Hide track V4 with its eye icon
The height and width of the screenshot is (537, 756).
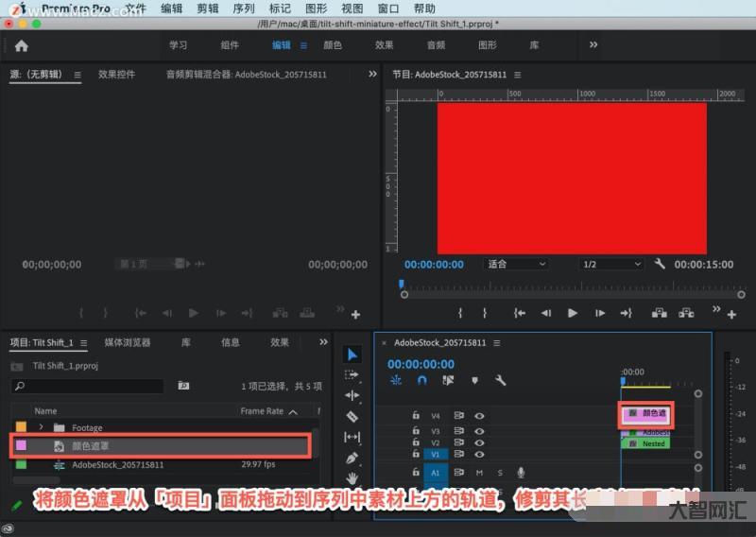[479, 415]
